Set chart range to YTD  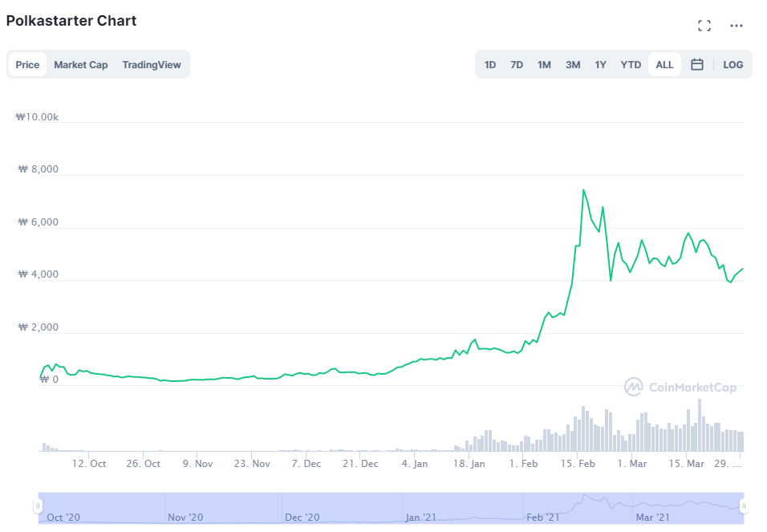point(631,65)
